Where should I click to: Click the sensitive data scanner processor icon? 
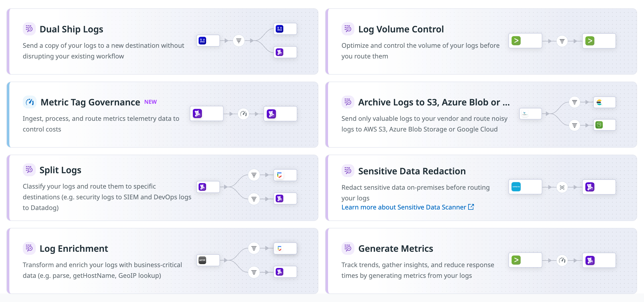point(562,188)
